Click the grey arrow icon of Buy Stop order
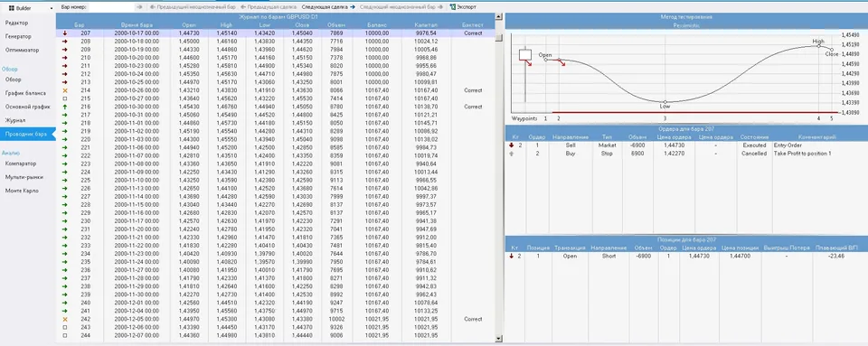Screen dimensions: 868x346 [512, 153]
